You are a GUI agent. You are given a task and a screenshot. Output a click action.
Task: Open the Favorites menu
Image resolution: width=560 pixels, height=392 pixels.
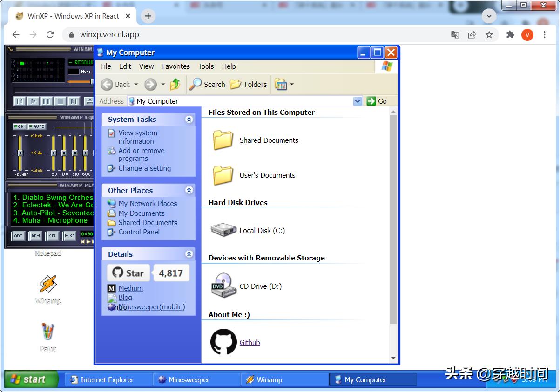[x=176, y=66]
